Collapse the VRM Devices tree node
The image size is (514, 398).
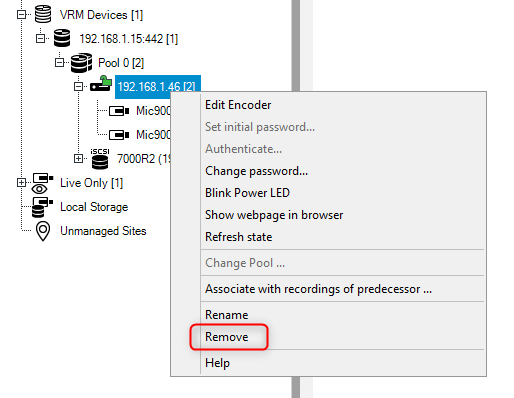coord(21,14)
